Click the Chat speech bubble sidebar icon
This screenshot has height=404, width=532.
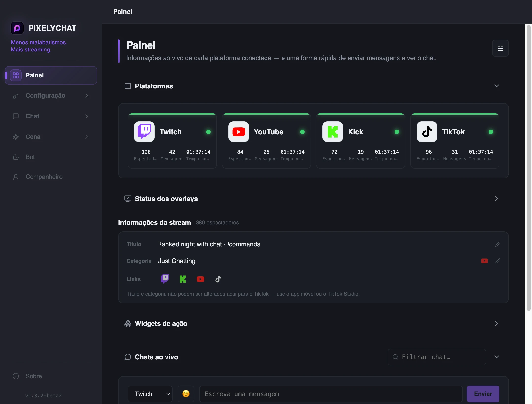coord(16,116)
